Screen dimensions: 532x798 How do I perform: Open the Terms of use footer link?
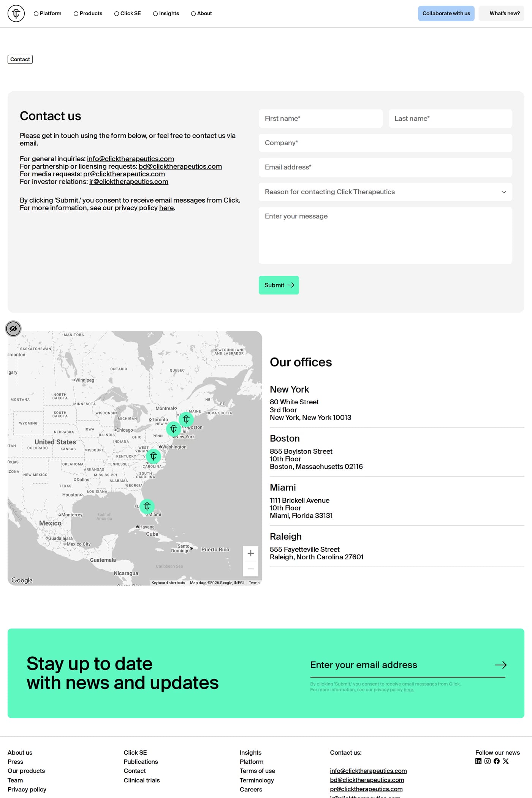click(x=257, y=771)
